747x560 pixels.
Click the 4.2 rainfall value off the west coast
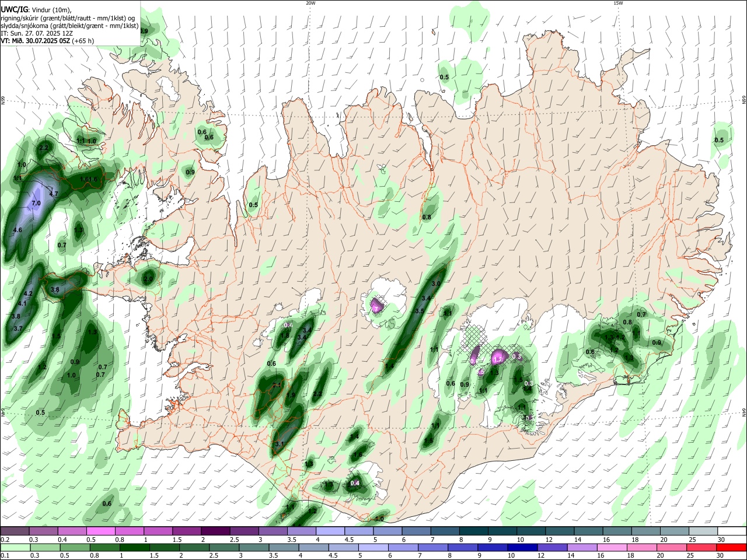pyautogui.click(x=28, y=293)
